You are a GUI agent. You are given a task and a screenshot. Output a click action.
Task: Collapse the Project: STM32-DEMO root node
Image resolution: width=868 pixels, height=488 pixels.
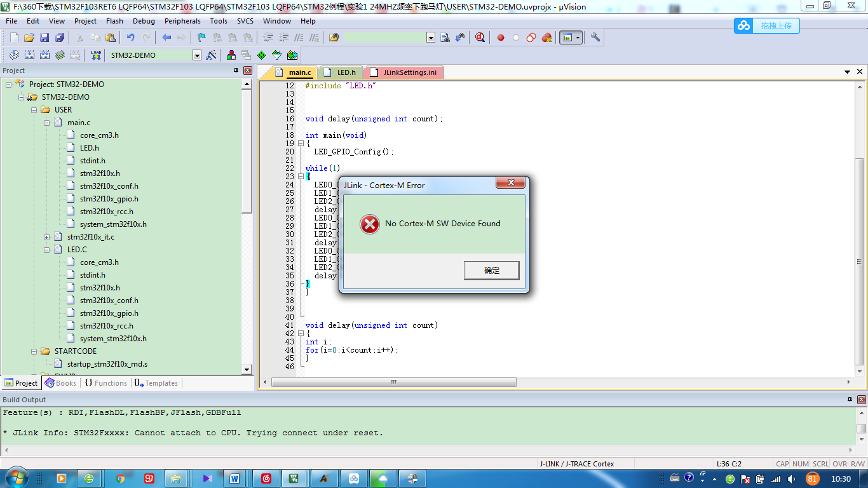pyautogui.click(x=8, y=85)
